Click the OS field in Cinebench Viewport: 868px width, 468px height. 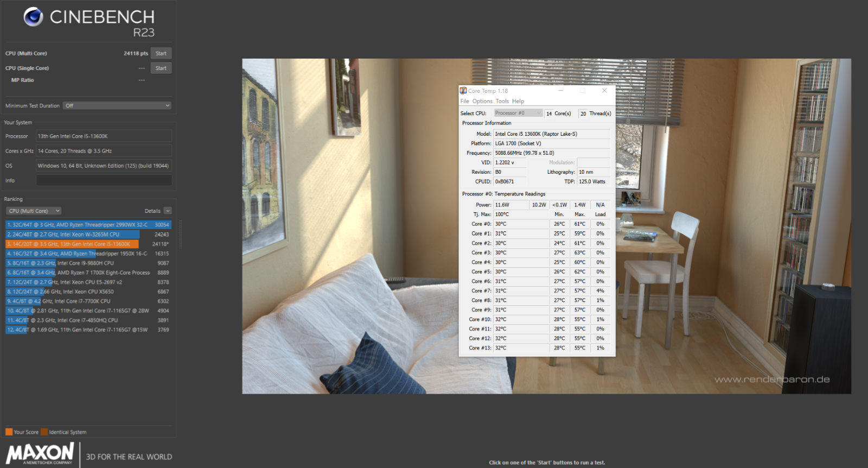point(104,166)
